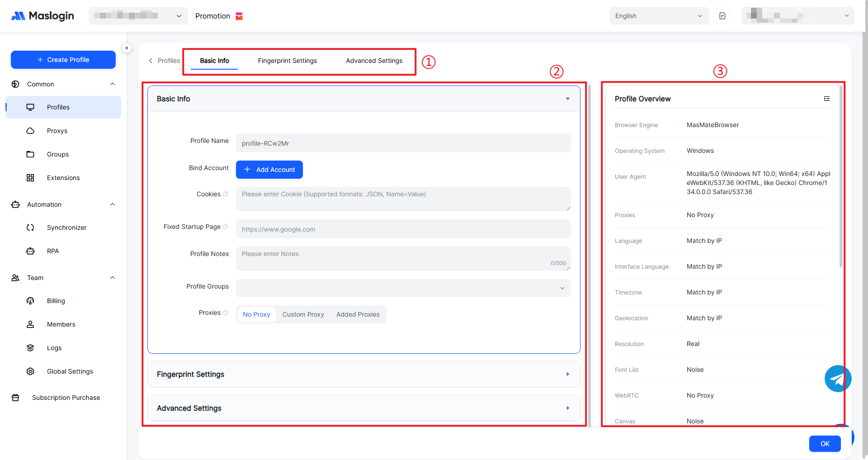Screen dimensions: 868x460
Task: Expand the Fingerprint Settings section
Action: [x=363, y=374]
